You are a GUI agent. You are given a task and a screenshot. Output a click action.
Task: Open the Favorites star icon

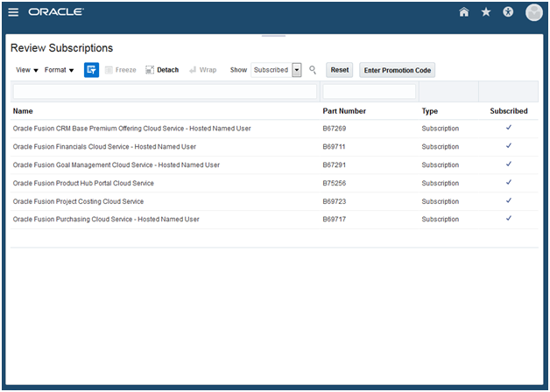(486, 12)
